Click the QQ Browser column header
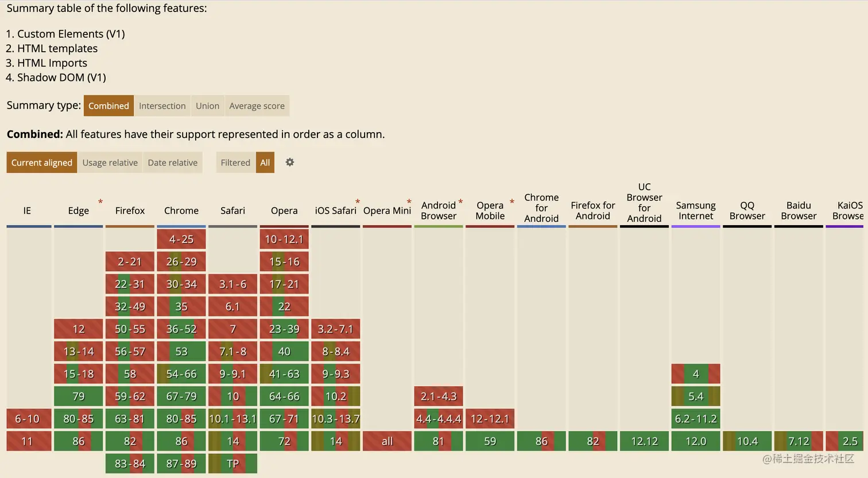The height and width of the screenshot is (478, 868). coord(747,210)
